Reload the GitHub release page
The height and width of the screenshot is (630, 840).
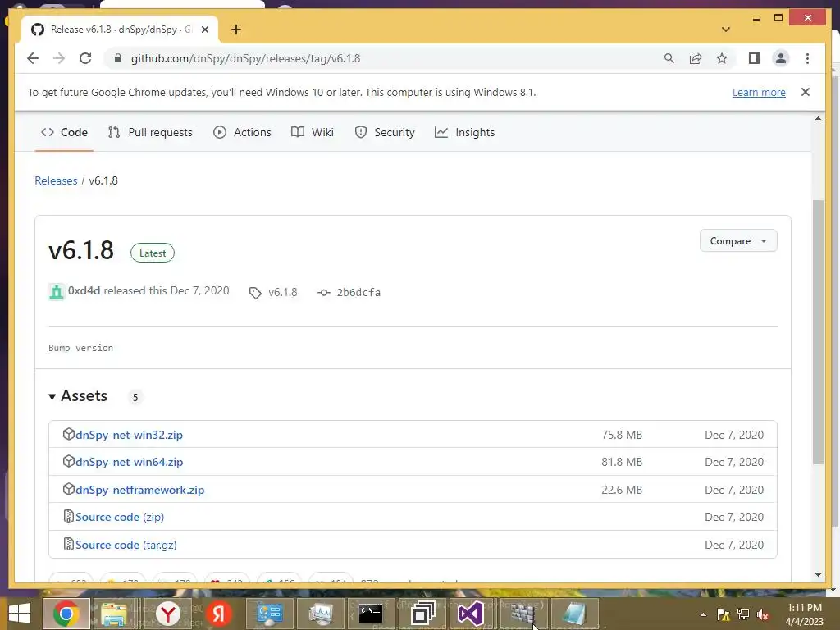(85, 58)
